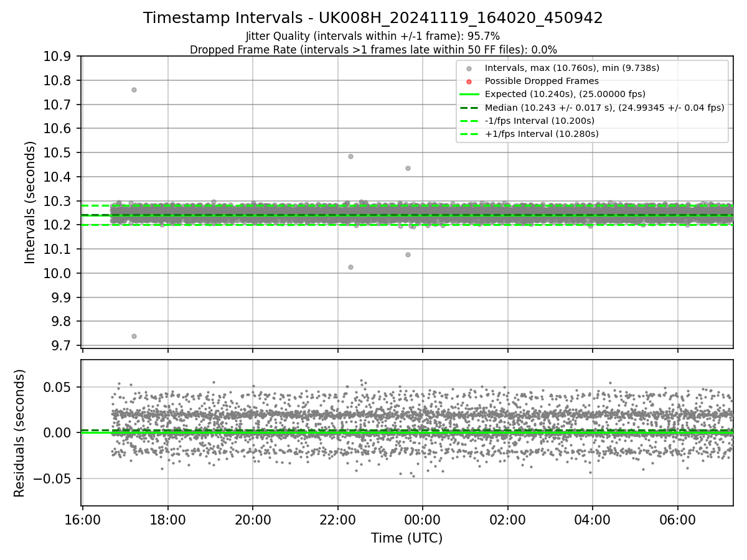
Task: Click the outlier point near 10.48 seconds
Action: click(350, 156)
